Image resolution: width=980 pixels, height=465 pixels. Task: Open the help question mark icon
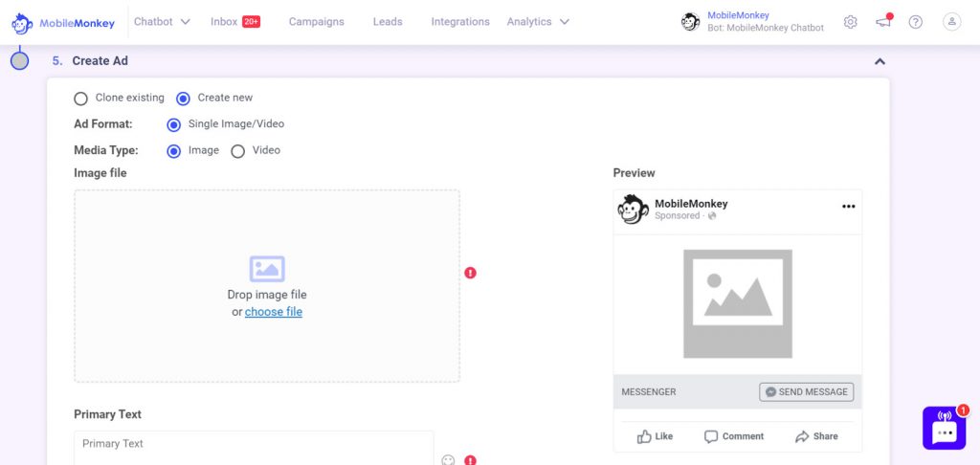click(916, 22)
